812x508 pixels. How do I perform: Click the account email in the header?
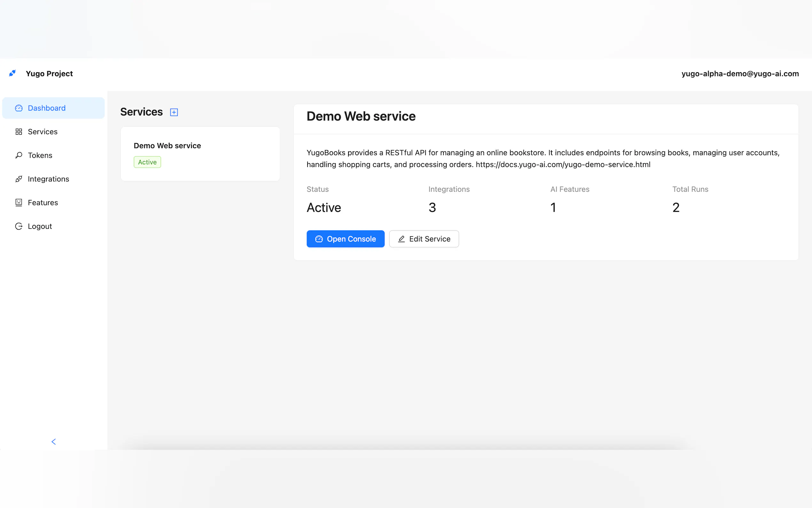pyautogui.click(x=740, y=74)
